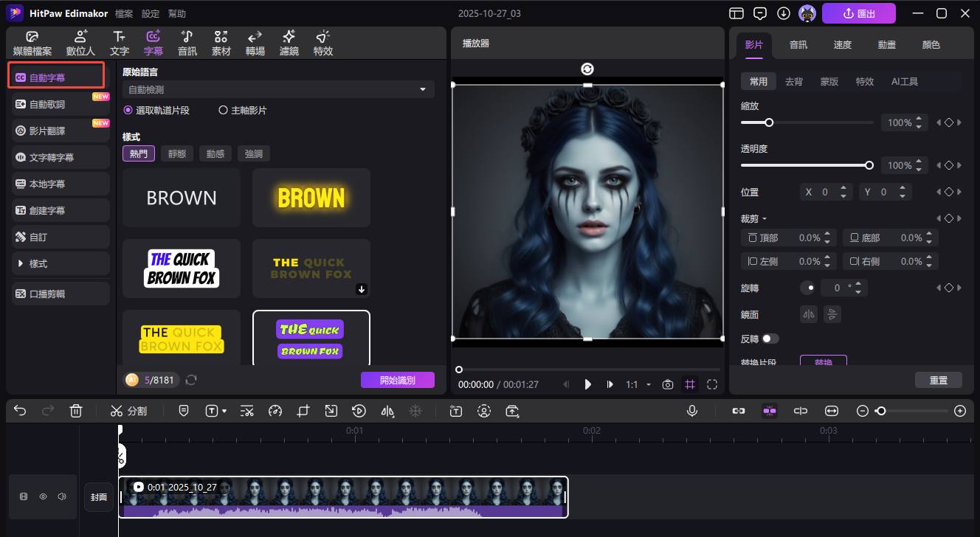Click the crop tool icon in timeline toolbar
The height and width of the screenshot is (537, 980).
click(x=303, y=411)
